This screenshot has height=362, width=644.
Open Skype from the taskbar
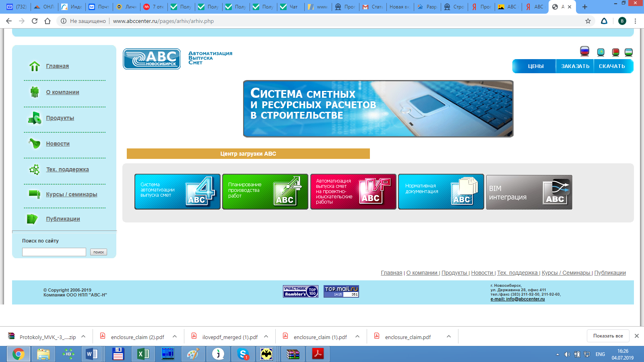(x=243, y=354)
